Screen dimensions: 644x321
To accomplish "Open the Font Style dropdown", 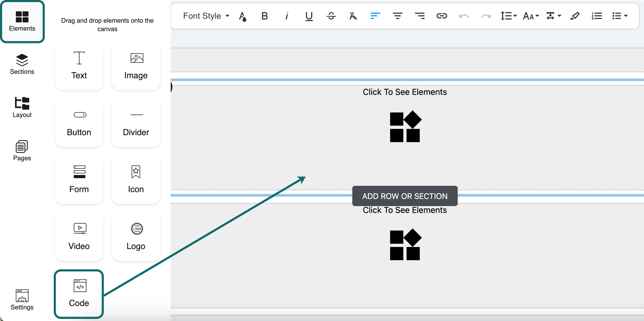I will [x=206, y=16].
